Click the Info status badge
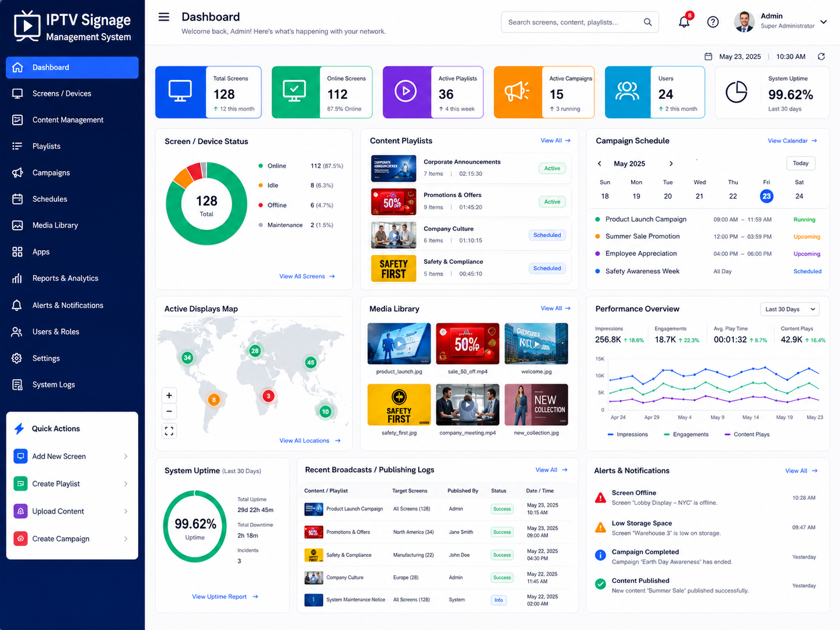The image size is (840, 630). 499,600
